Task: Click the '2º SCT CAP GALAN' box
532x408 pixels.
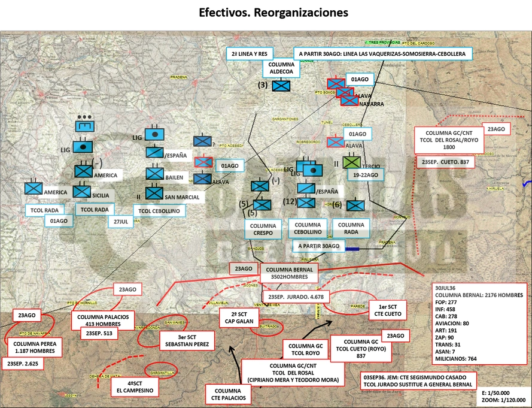Action: [239, 318]
